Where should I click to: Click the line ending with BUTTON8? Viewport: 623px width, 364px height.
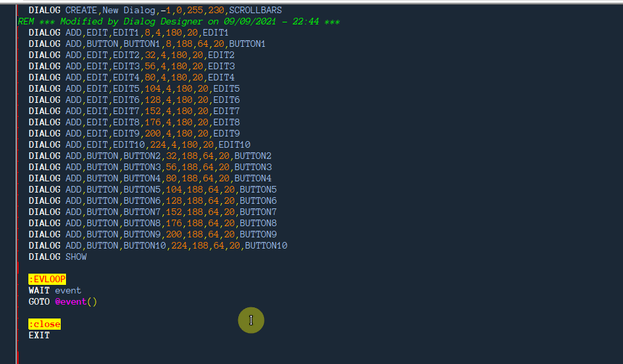pos(152,224)
